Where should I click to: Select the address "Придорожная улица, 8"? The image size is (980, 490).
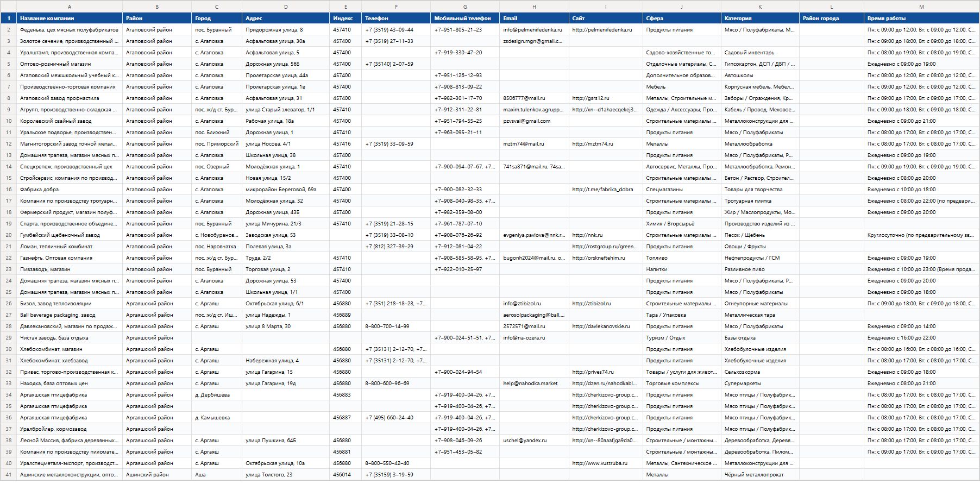pyautogui.click(x=286, y=30)
